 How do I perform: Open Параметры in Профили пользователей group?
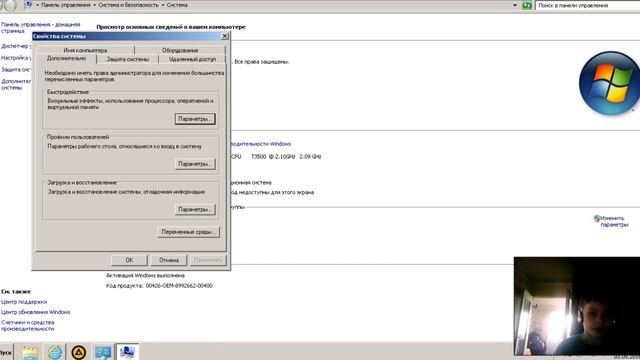(x=195, y=164)
